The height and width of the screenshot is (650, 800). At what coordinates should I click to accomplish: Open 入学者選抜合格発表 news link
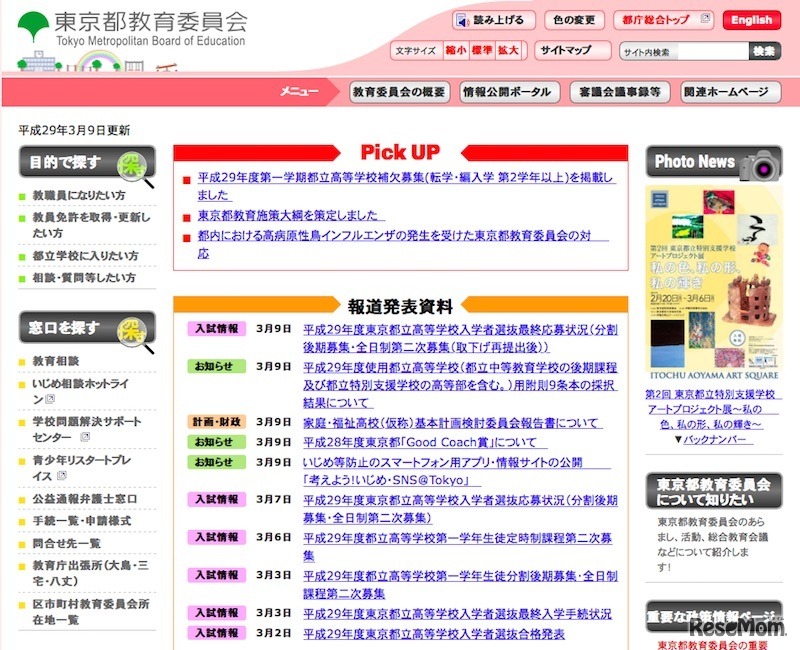[434, 634]
